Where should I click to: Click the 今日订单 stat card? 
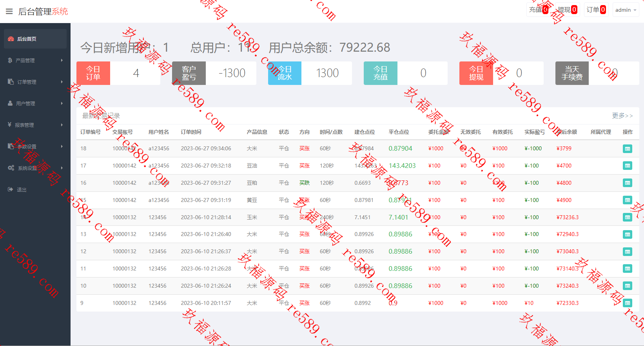[x=118, y=73]
